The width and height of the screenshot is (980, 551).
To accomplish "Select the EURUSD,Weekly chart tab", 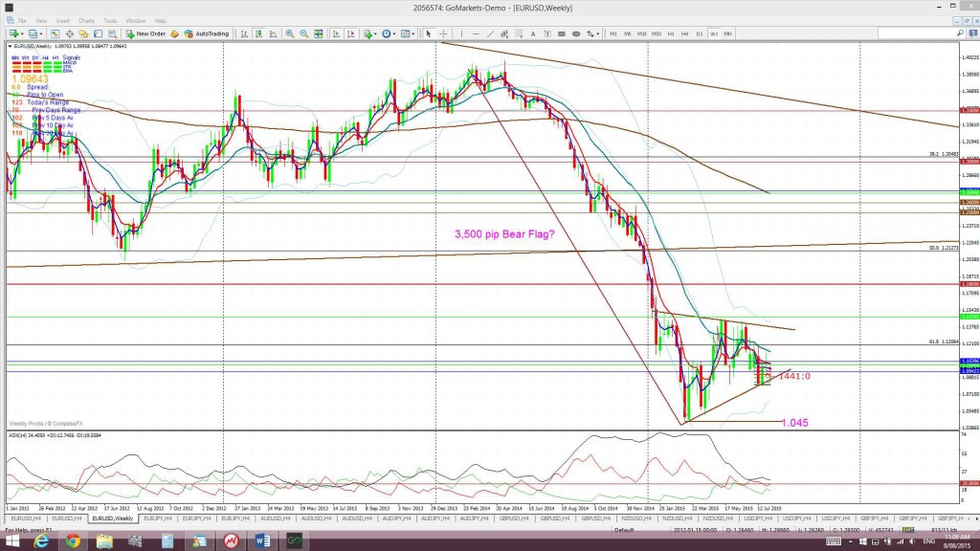I will (113, 518).
